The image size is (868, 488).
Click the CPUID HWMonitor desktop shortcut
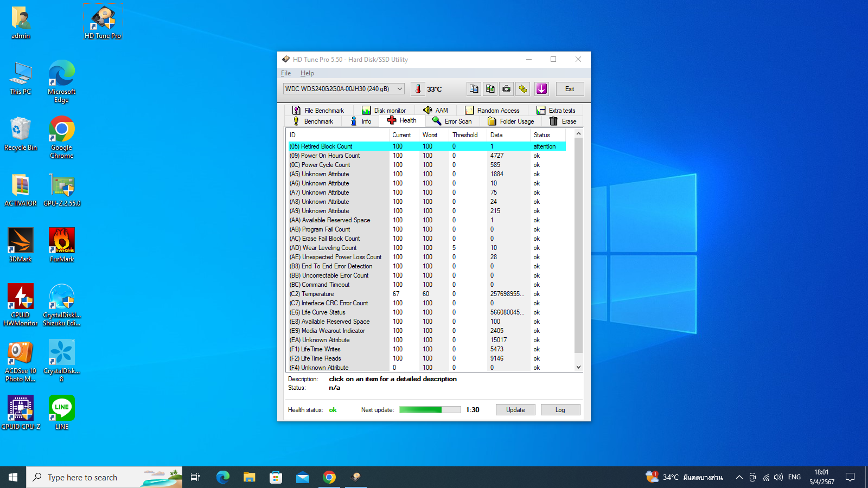point(21,305)
